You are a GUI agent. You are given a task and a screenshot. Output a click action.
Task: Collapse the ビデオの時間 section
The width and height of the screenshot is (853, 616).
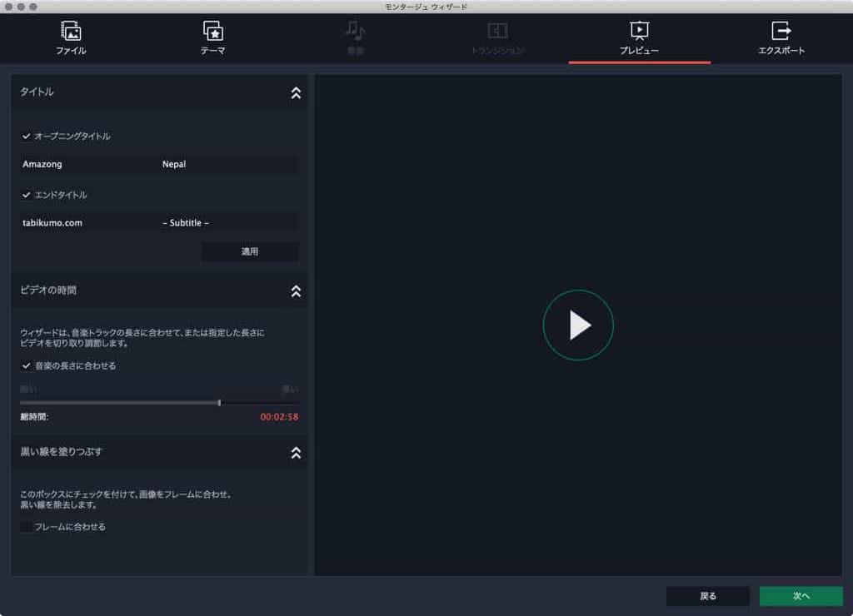coord(296,291)
